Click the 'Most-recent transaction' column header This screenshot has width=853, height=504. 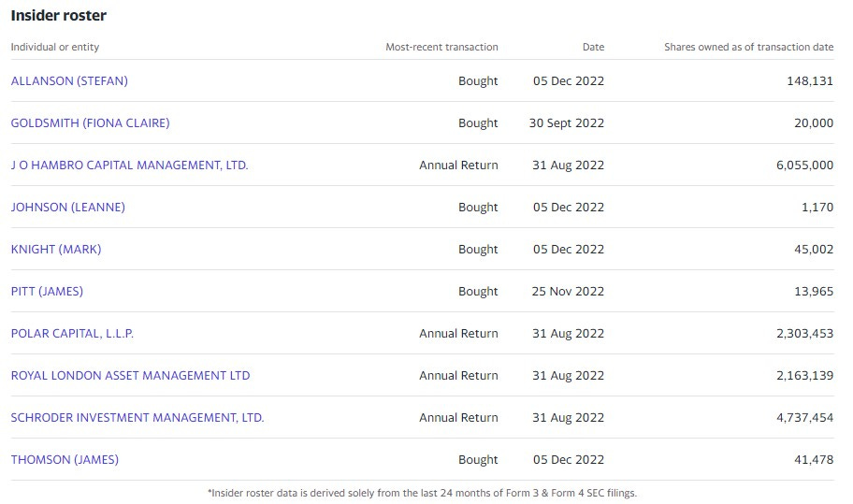pyautogui.click(x=441, y=47)
